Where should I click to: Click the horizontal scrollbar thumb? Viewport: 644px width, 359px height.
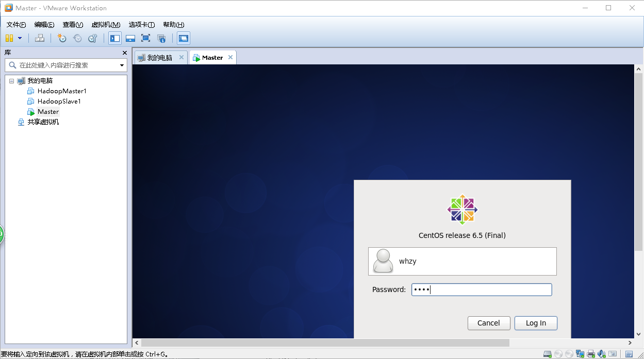tap(325, 343)
